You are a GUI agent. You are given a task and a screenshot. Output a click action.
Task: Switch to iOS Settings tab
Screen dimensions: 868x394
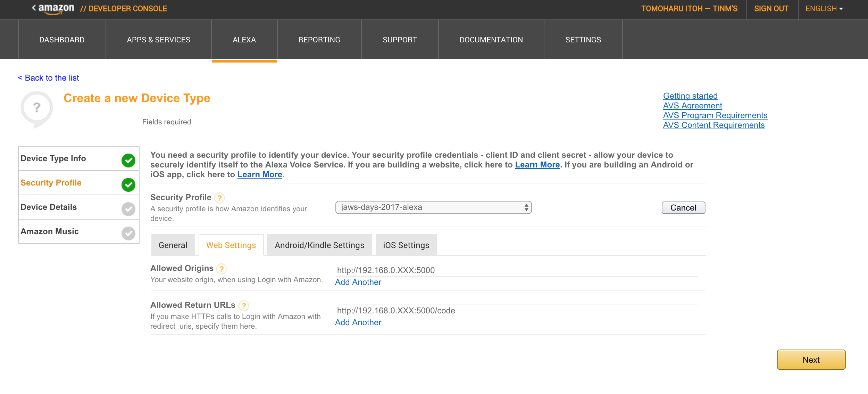406,245
